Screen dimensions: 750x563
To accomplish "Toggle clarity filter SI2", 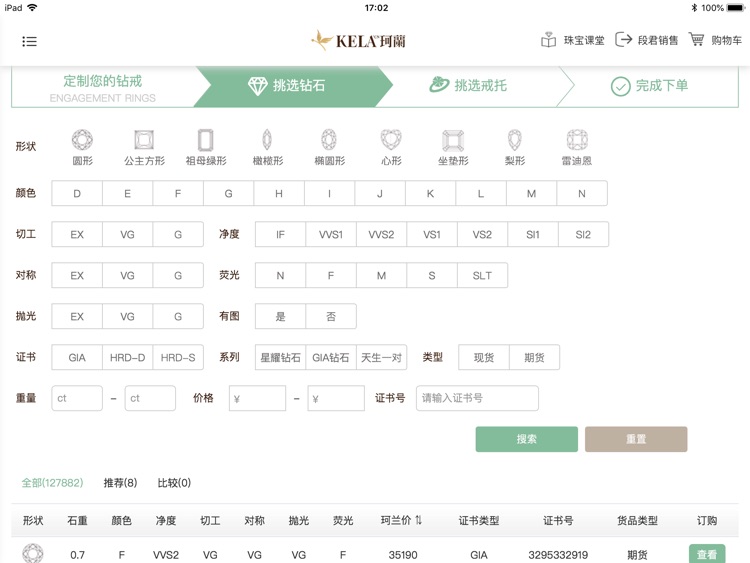I will 583,234.
